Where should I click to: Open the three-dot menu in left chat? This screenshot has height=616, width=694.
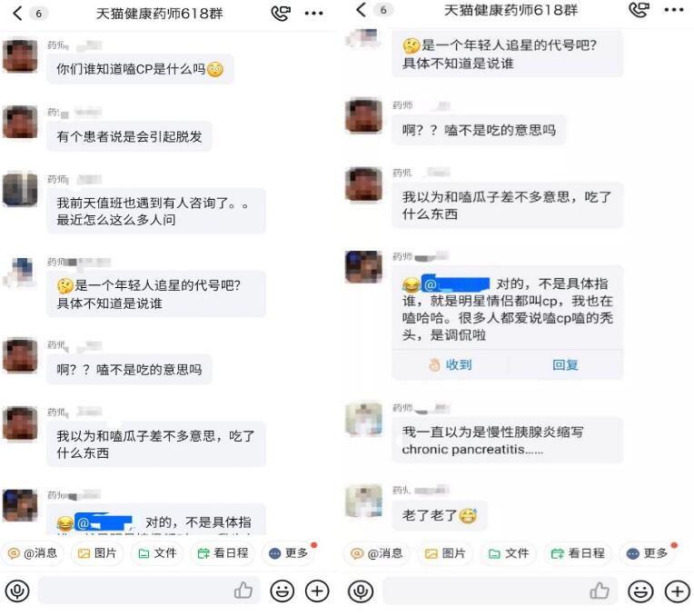click(x=313, y=14)
